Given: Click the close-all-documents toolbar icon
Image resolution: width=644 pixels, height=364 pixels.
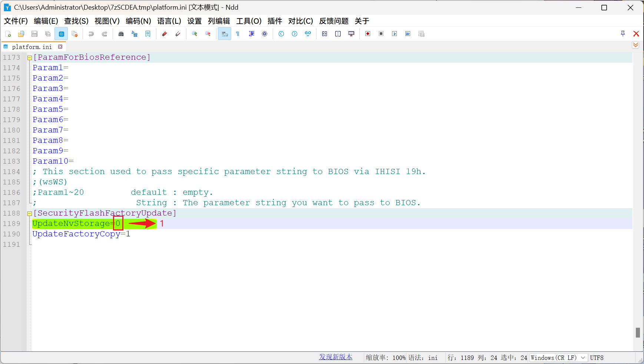Looking at the screenshot, I should [x=74, y=34].
